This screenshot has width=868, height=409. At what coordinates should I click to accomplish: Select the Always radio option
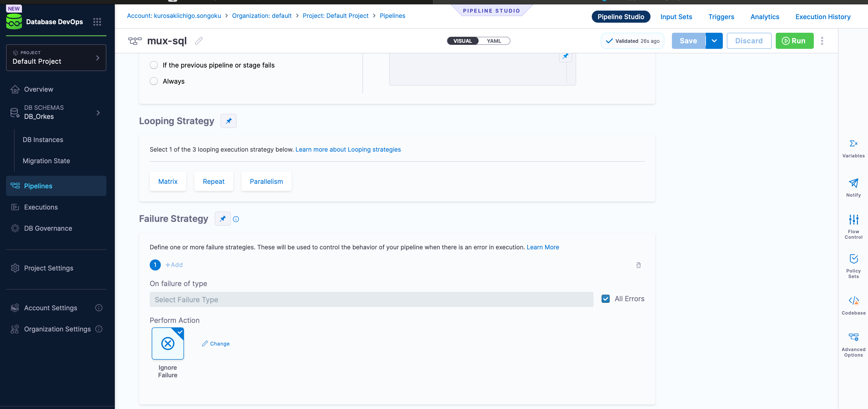pyautogui.click(x=154, y=81)
